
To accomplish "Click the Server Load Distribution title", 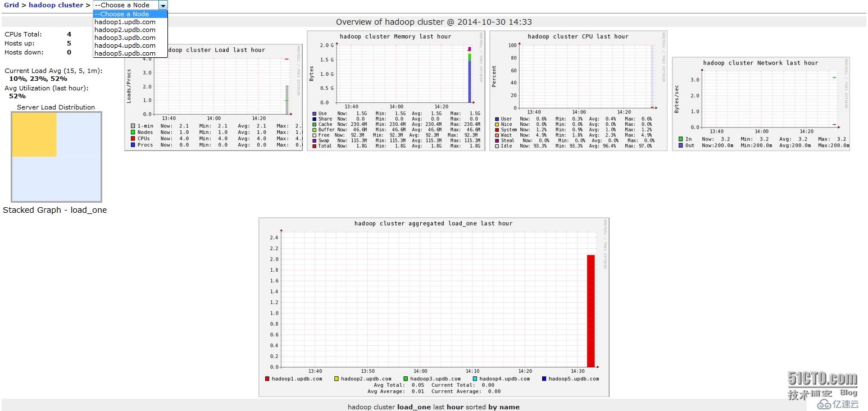I will pyautogui.click(x=56, y=107).
